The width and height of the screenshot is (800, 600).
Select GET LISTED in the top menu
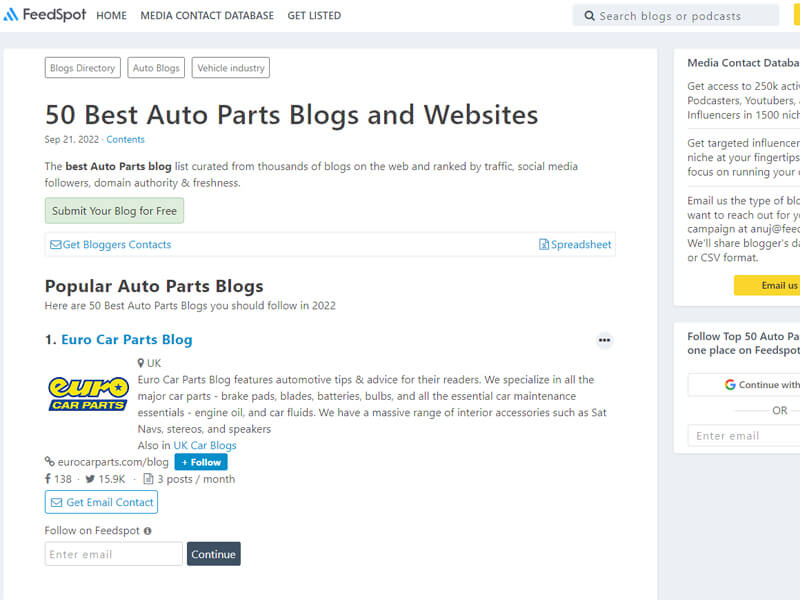coord(314,15)
